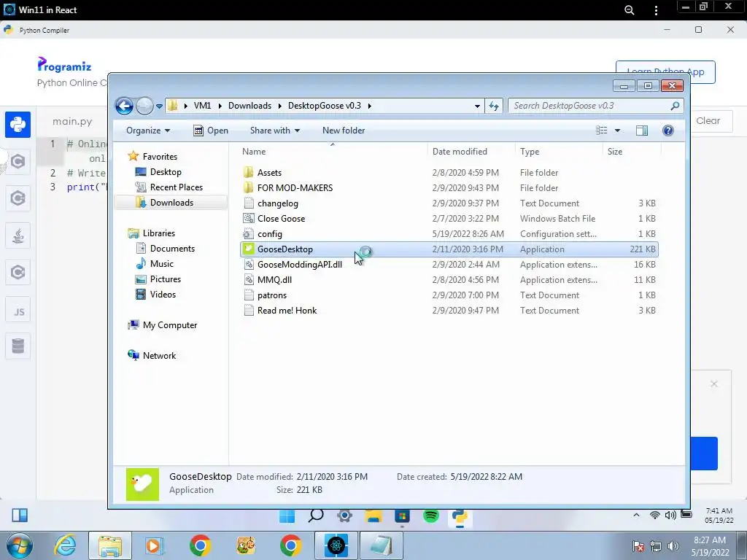The image size is (747, 560).
Task: Expand the address bar history dropdown
Action: coord(477,106)
